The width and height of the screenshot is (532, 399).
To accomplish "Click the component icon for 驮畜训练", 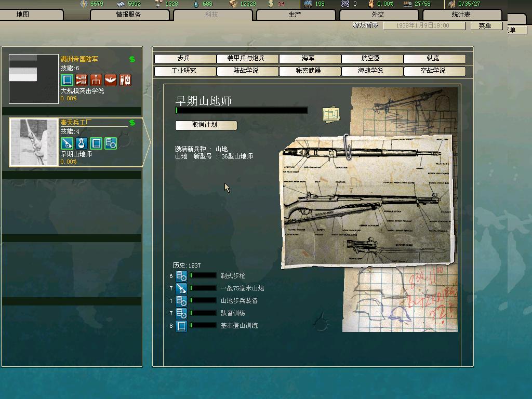I will 181,313.
